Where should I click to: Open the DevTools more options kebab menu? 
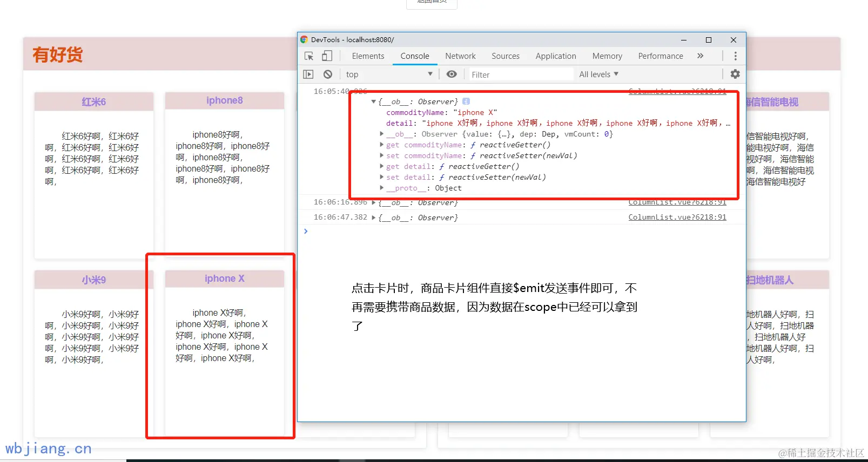coord(735,56)
